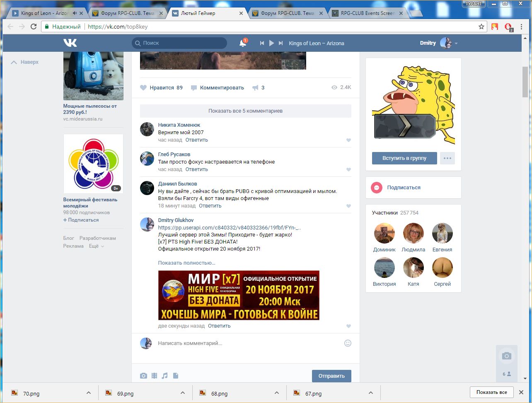Open options arrow for 70.png download
Screen dimensions: 532x403
point(88,393)
